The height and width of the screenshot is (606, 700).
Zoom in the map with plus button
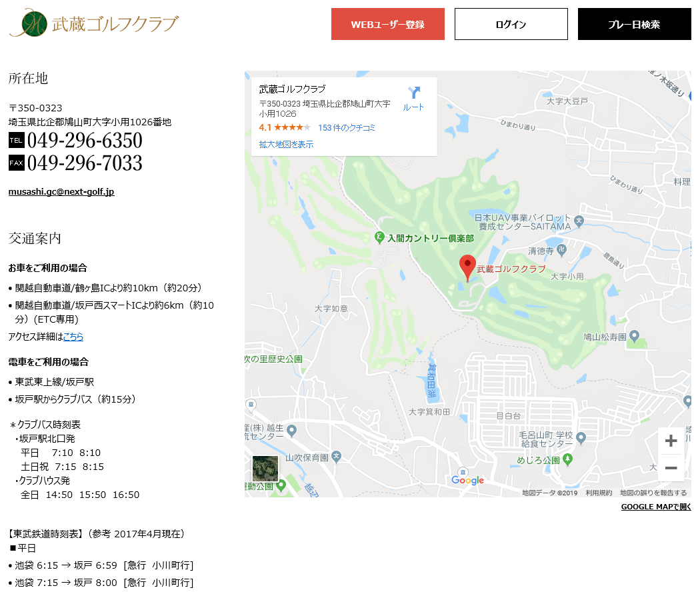tap(671, 441)
